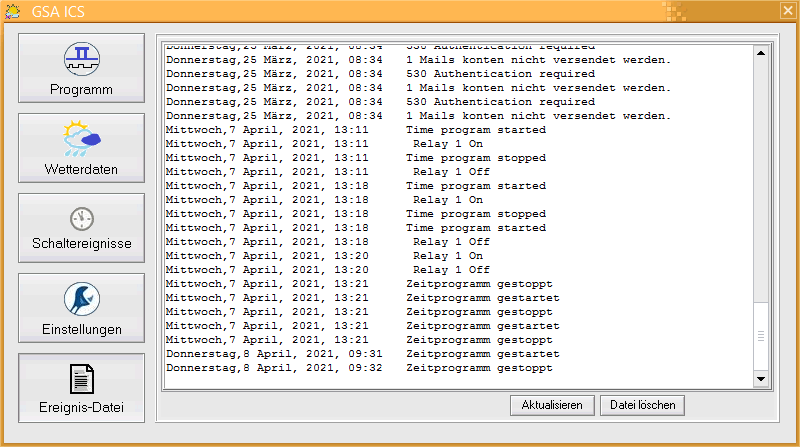Open Wetterdaten weather cloud icon
Screen dimensions: 800x447
point(82,138)
